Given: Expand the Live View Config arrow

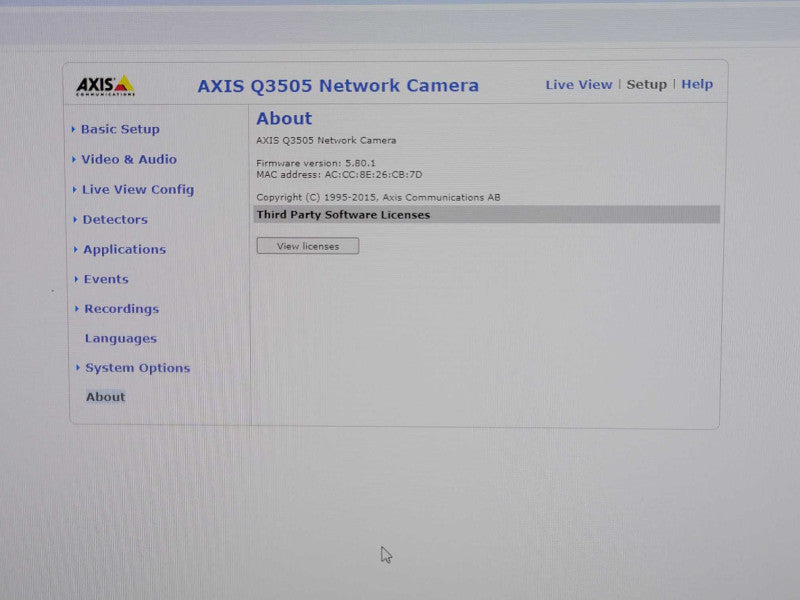Looking at the screenshot, I should tap(74, 189).
